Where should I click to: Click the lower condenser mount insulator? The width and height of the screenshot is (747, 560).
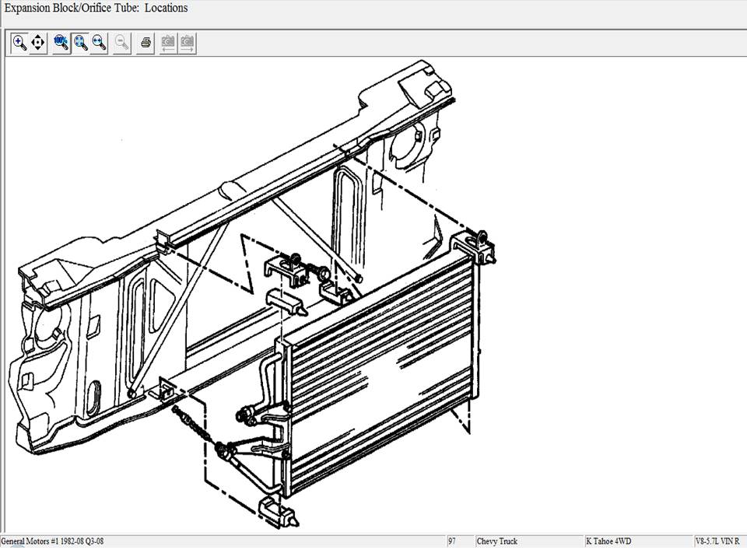pos(278,509)
